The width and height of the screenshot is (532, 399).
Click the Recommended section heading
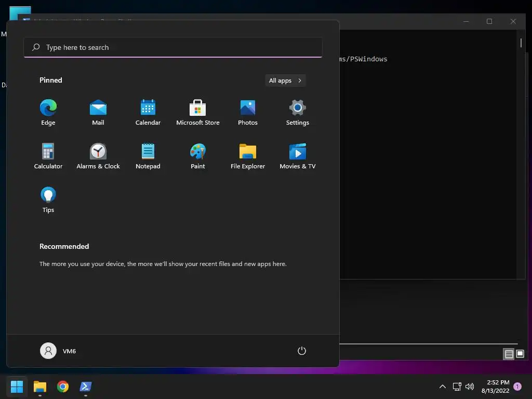pyautogui.click(x=64, y=246)
